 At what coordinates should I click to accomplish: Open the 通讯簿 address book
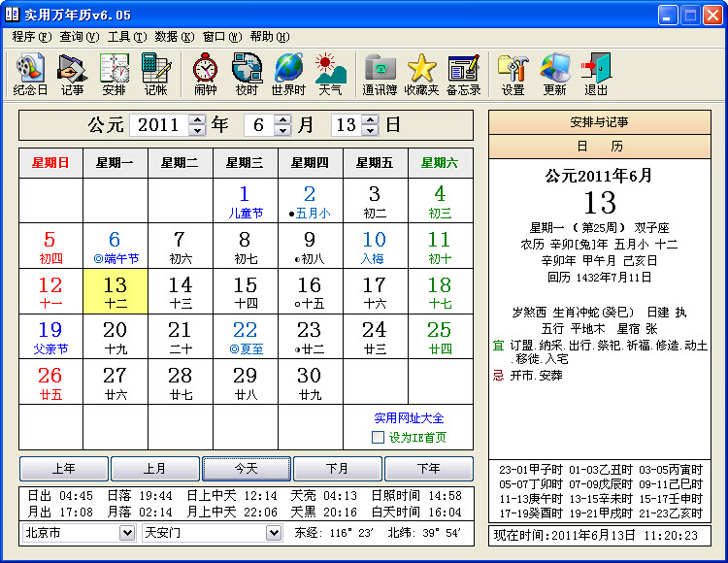(380, 74)
